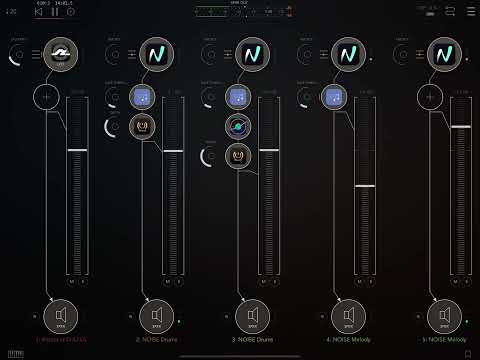Solo channel 5 NOISE Melody

pyautogui.click(x=467, y=282)
